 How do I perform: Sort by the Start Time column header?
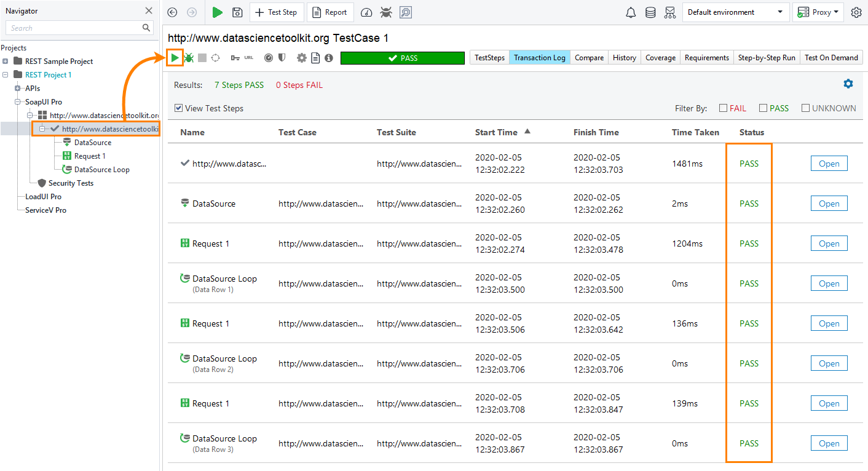pyautogui.click(x=502, y=132)
